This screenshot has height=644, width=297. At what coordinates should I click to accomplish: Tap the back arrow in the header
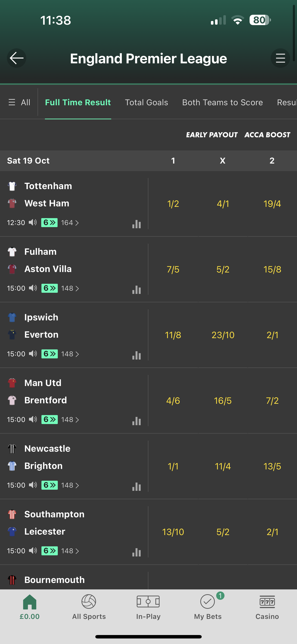[16, 58]
